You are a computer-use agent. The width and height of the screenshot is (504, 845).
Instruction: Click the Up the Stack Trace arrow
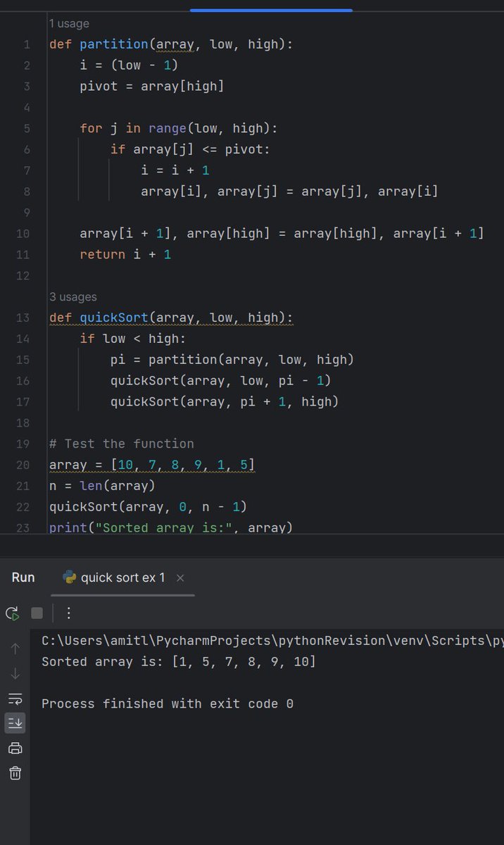pyautogui.click(x=15, y=649)
